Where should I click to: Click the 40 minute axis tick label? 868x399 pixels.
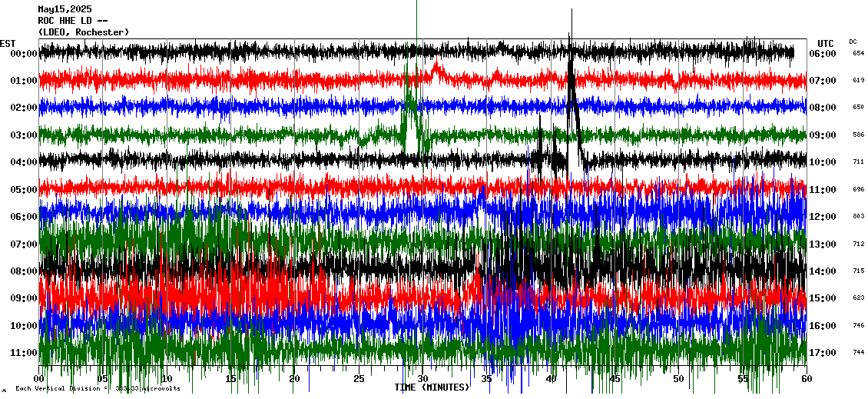551,379
